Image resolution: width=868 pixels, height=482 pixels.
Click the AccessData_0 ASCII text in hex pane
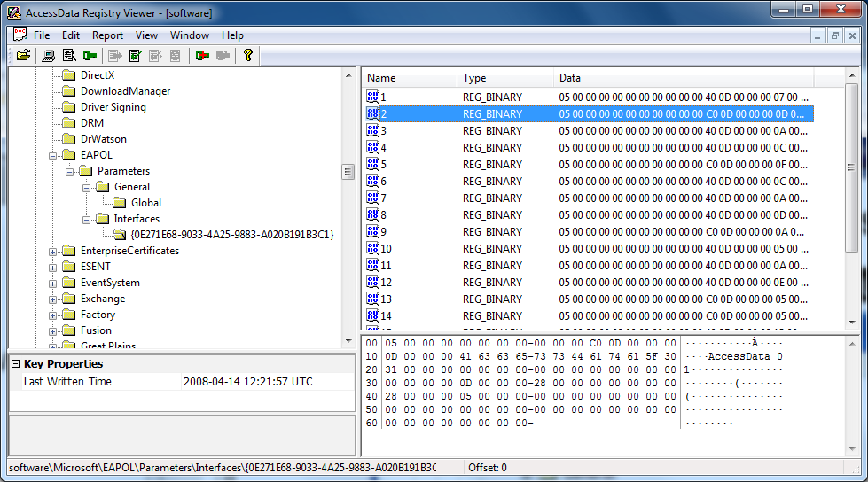[745, 356]
